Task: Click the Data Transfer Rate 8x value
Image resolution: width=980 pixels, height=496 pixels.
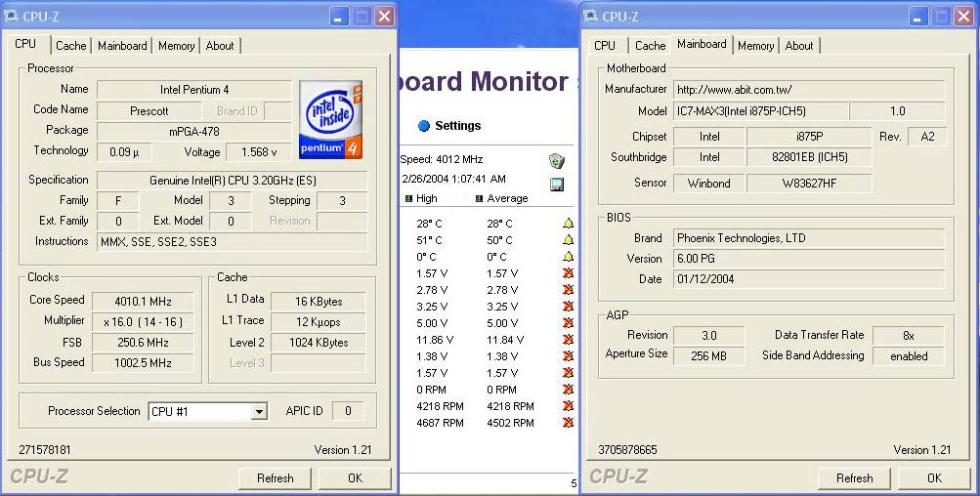Action: click(x=908, y=336)
